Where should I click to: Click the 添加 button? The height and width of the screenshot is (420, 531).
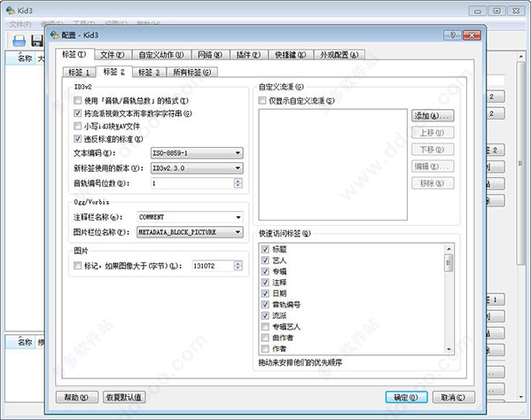pyautogui.click(x=433, y=116)
